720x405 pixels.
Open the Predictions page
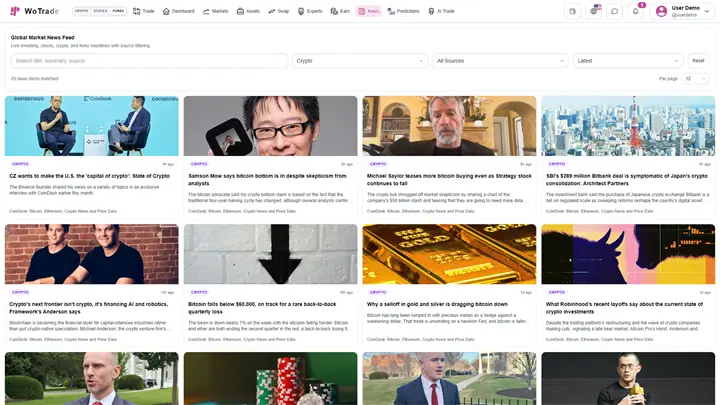point(404,11)
